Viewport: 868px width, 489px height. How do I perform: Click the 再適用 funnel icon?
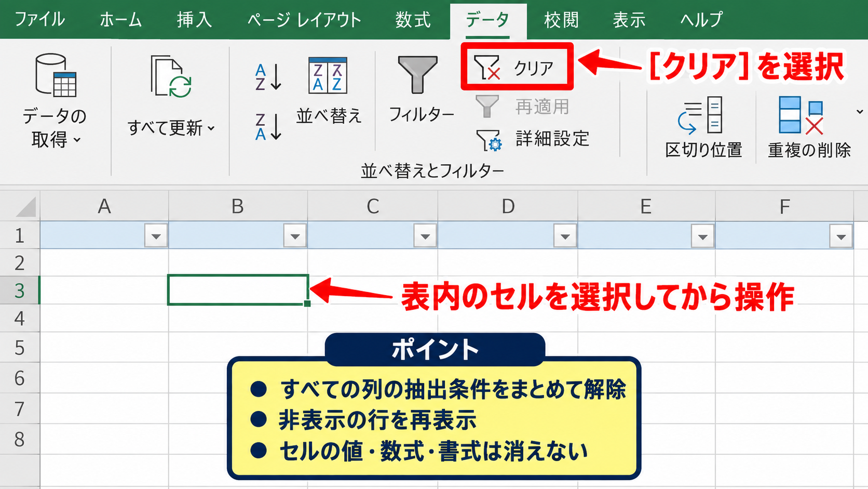pyautogui.click(x=487, y=106)
